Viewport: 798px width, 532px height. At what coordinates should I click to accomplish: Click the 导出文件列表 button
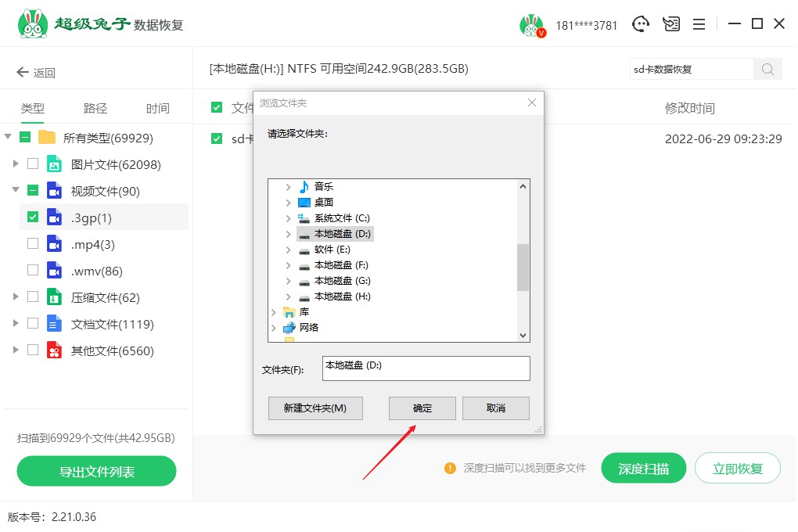pos(97,472)
